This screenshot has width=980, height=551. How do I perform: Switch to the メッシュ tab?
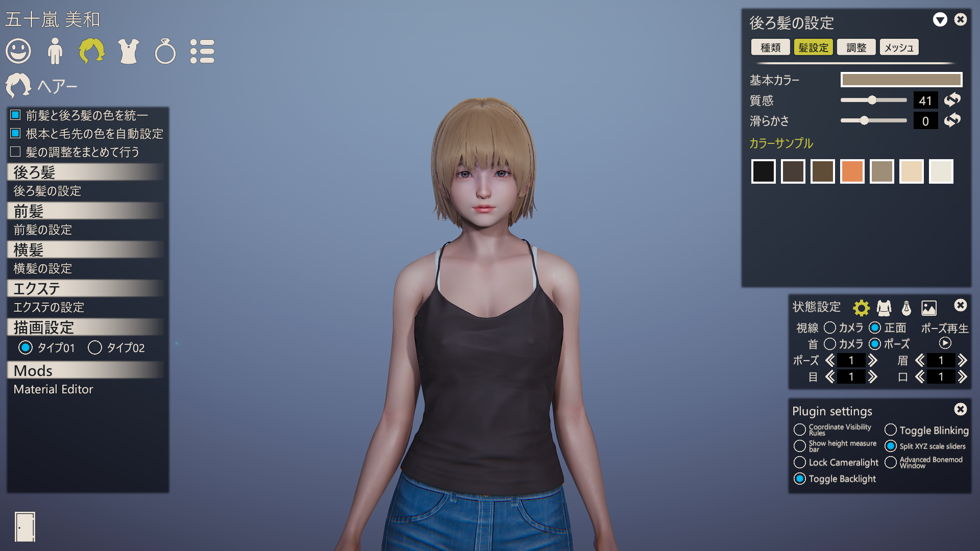899,47
